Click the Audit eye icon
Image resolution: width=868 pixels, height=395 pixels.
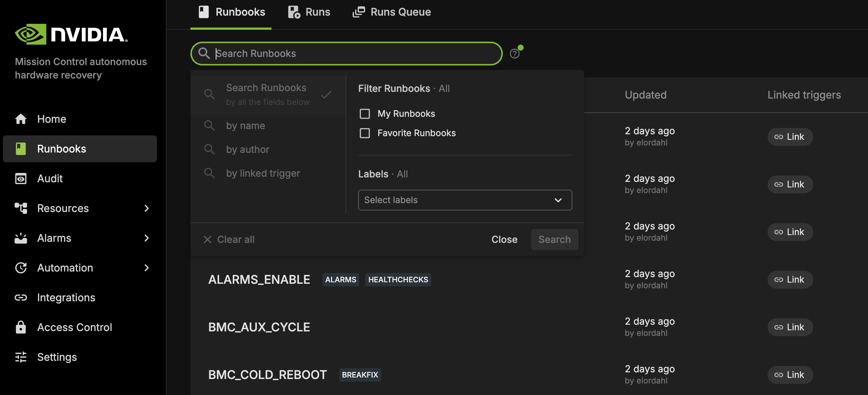21,179
